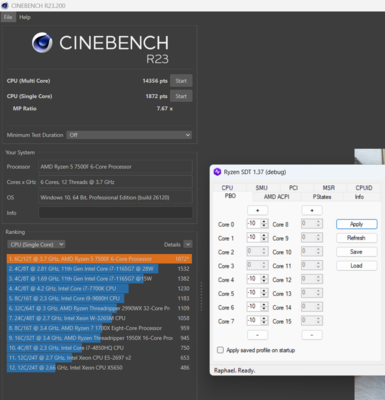Select ranking row Threadripper 2990WX
385x400 pixels.
pos(99,308)
